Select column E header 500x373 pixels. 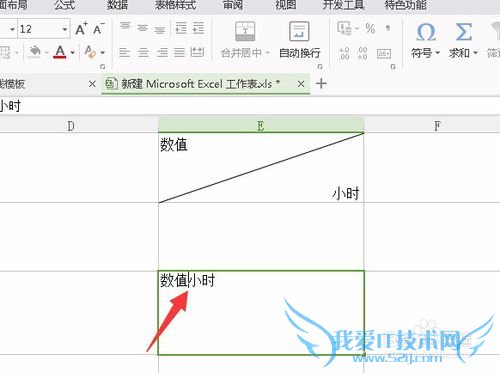pyautogui.click(x=261, y=126)
